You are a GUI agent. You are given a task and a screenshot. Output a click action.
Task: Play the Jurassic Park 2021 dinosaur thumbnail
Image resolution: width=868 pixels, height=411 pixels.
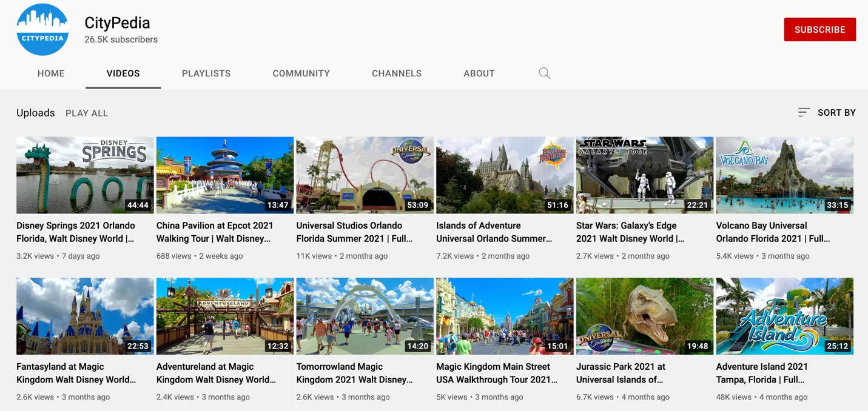click(x=644, y=316)
